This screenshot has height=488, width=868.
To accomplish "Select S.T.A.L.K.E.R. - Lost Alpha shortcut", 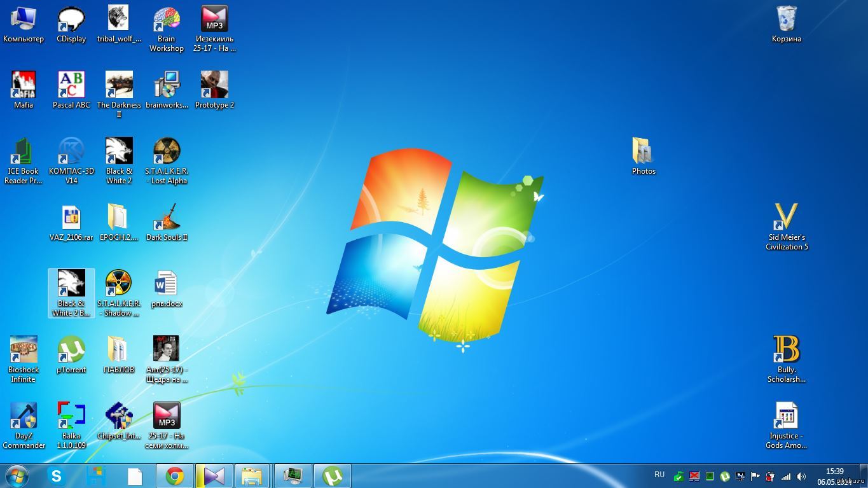I will pyautogui.click(x=167, y=162).
